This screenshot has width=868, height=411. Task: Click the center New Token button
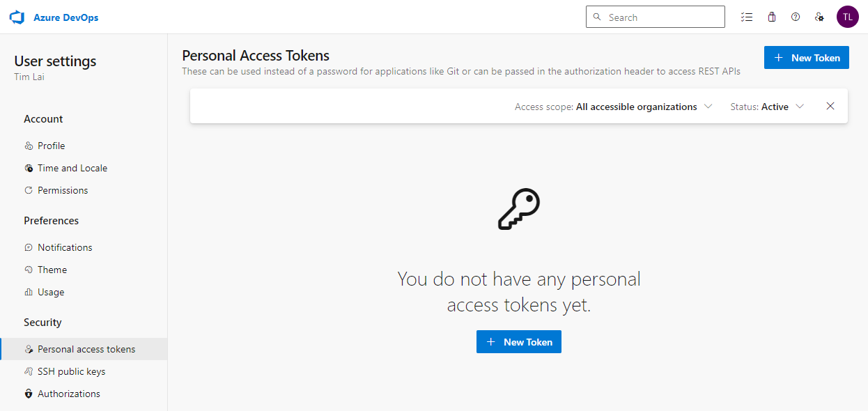[519, 342]
